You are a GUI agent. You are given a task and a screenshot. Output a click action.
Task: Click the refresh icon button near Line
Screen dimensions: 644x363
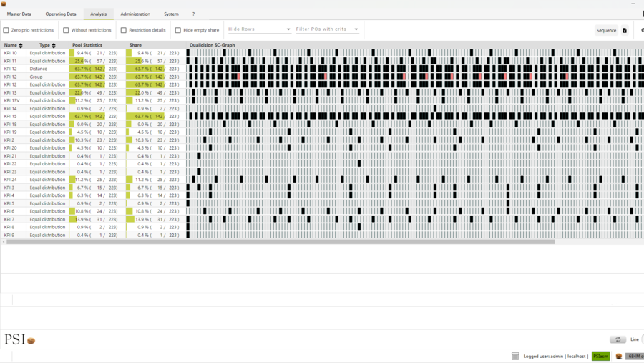618,339
